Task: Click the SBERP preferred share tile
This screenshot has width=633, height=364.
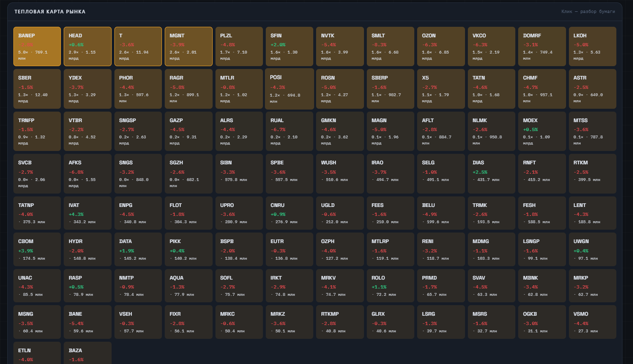Action: pyautogui.click(x=390, y=89)
